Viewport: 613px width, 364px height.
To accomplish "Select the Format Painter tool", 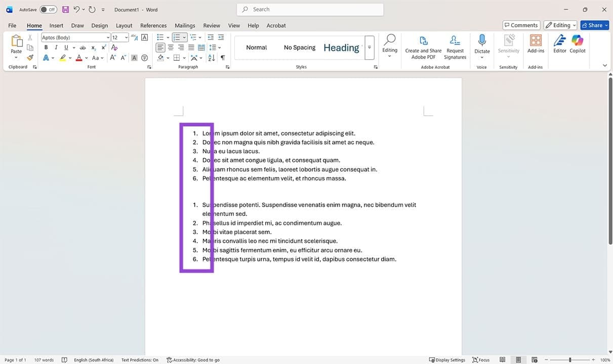I will click(x=29, y=57).
